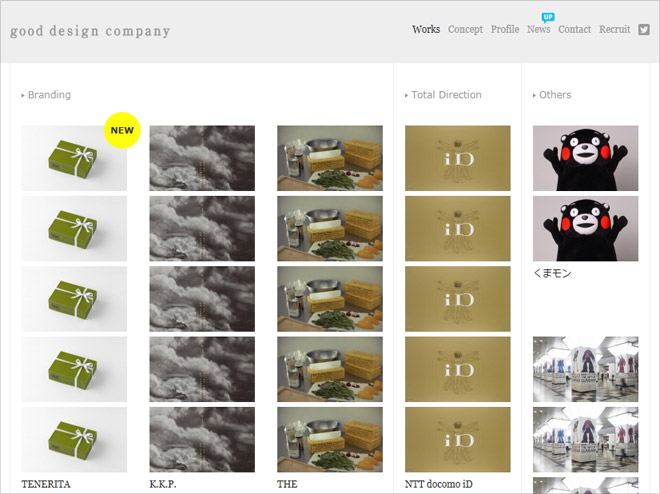Open the Concept menu item
The height and width of the screenshot is (494, 660).
[465, 29]
